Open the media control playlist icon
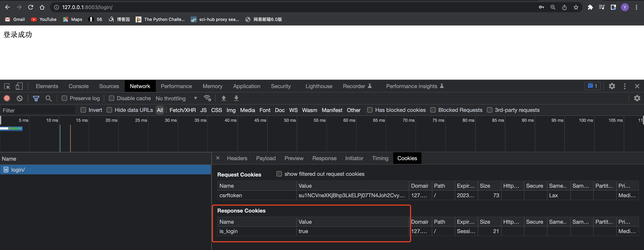The height and width of the screenshot is (250, 644). 602,7
